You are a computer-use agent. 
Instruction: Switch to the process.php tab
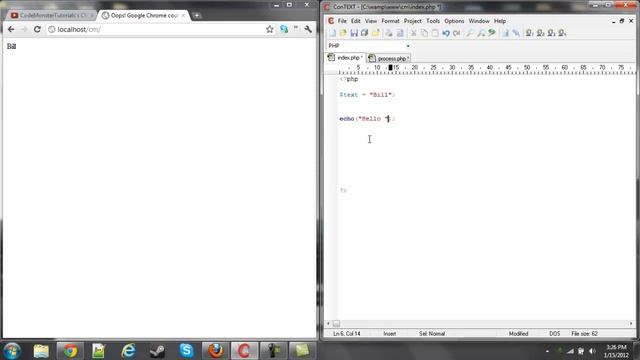point(389,58)
